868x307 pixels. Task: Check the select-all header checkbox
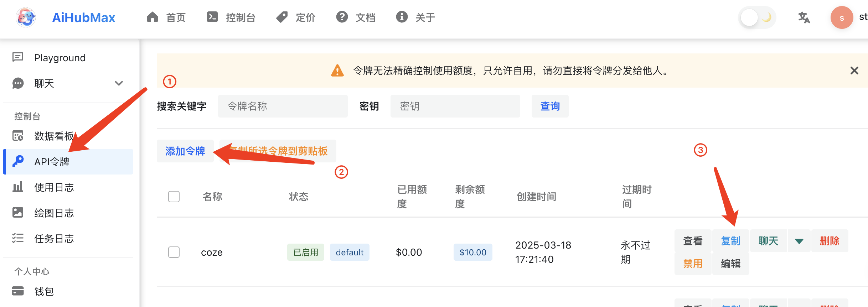click(174, 197)
